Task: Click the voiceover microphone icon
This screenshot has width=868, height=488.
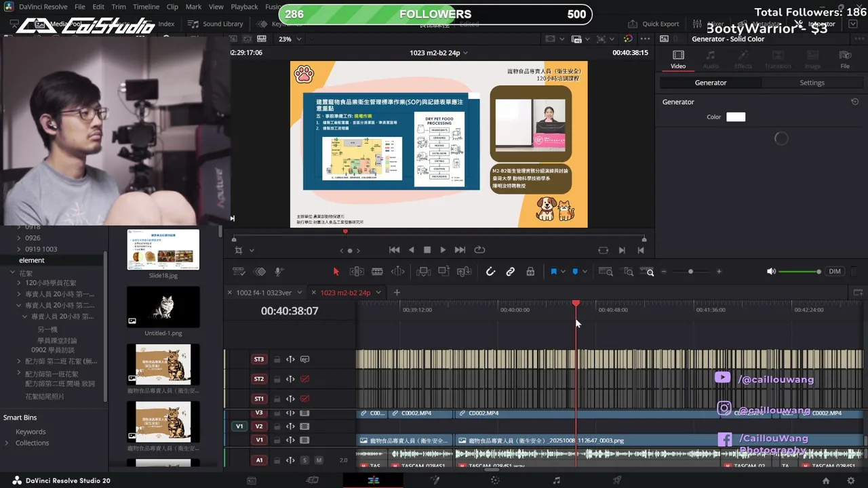Action: click(x=279, y=272)
